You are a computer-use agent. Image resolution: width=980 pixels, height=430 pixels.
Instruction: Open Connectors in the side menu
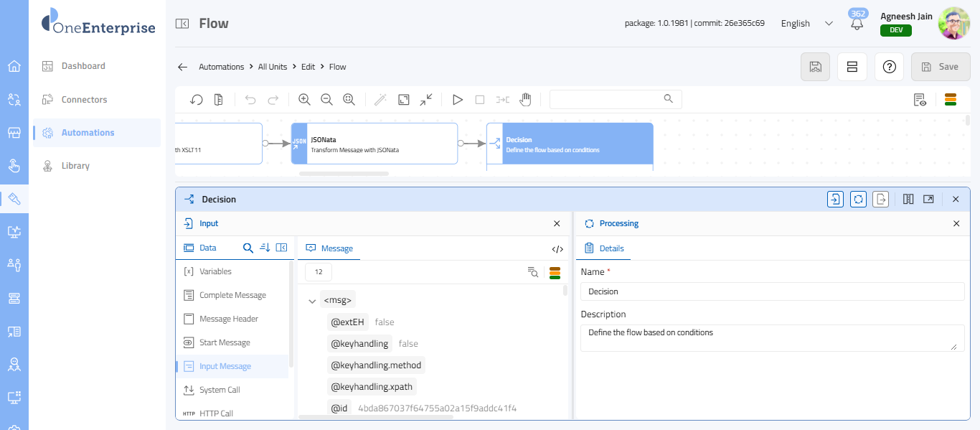pos(84,100)
